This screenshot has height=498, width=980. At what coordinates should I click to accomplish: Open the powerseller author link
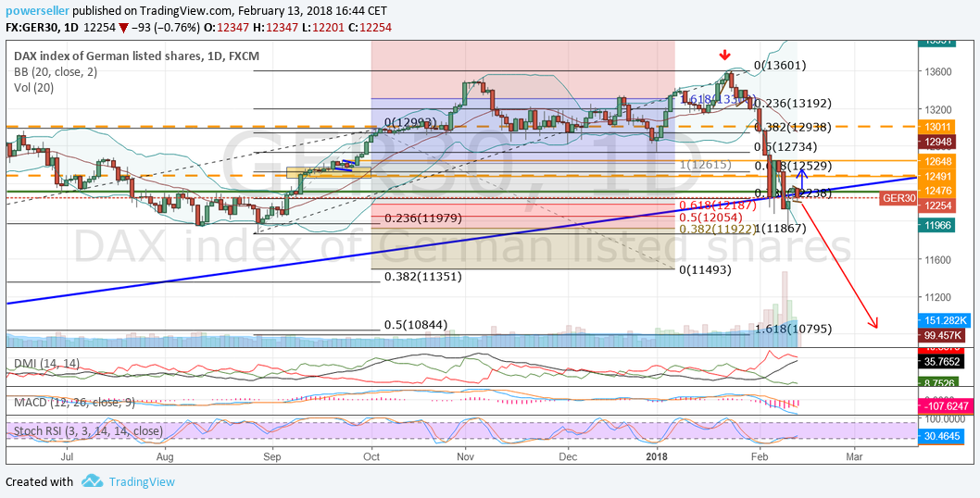(x=37, y=10)
